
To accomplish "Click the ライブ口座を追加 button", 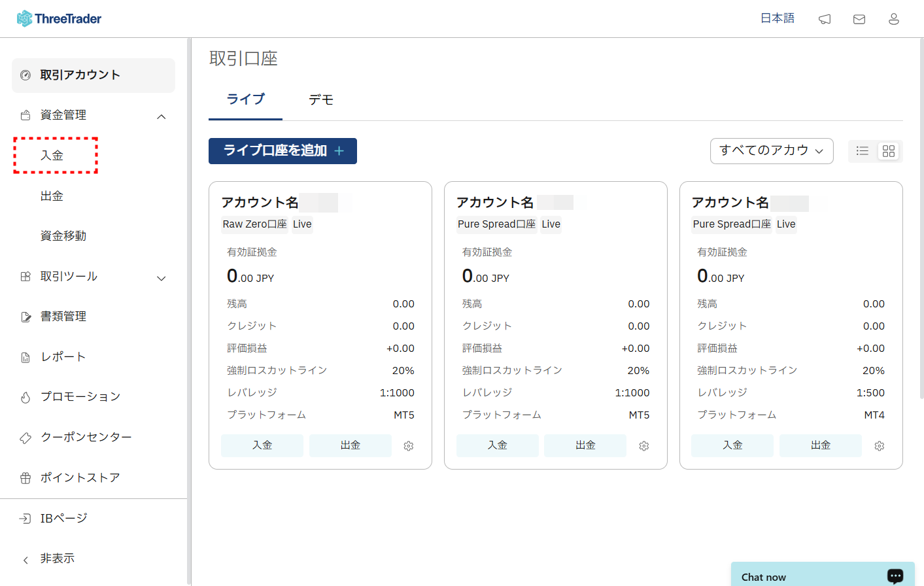I will point(282,151).
